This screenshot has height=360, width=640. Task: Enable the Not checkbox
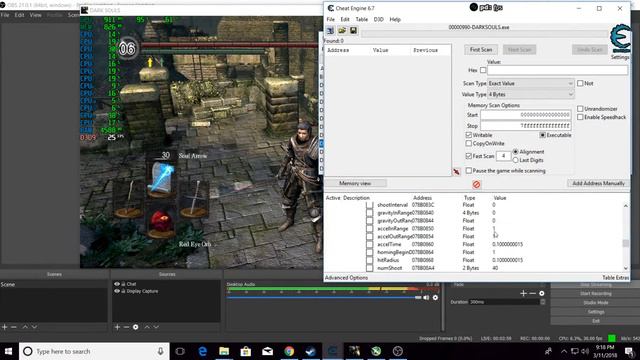[580, 83]
